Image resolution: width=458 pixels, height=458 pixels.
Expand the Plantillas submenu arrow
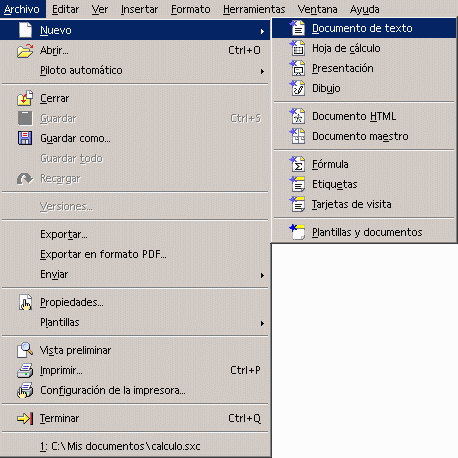[262, 323]
